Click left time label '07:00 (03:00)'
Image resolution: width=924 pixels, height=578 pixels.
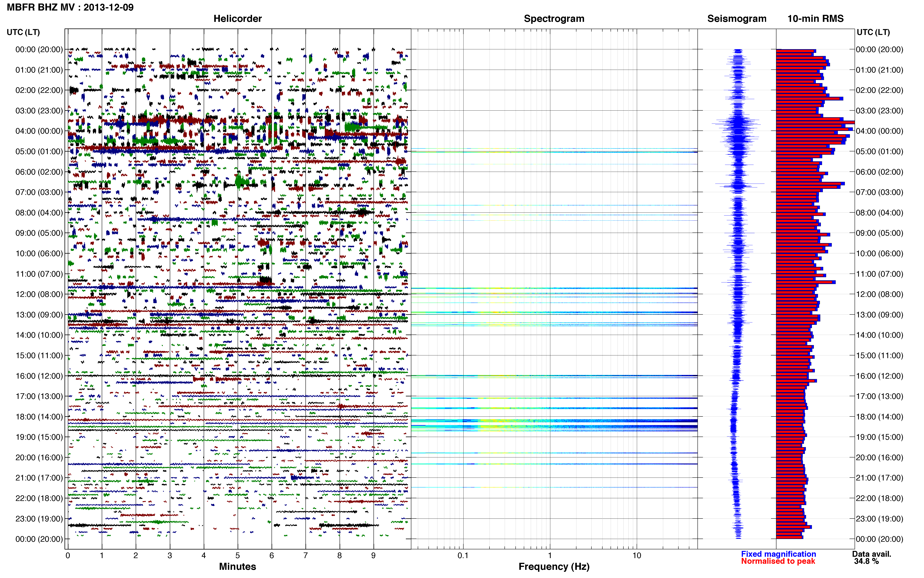pos(39,192)
